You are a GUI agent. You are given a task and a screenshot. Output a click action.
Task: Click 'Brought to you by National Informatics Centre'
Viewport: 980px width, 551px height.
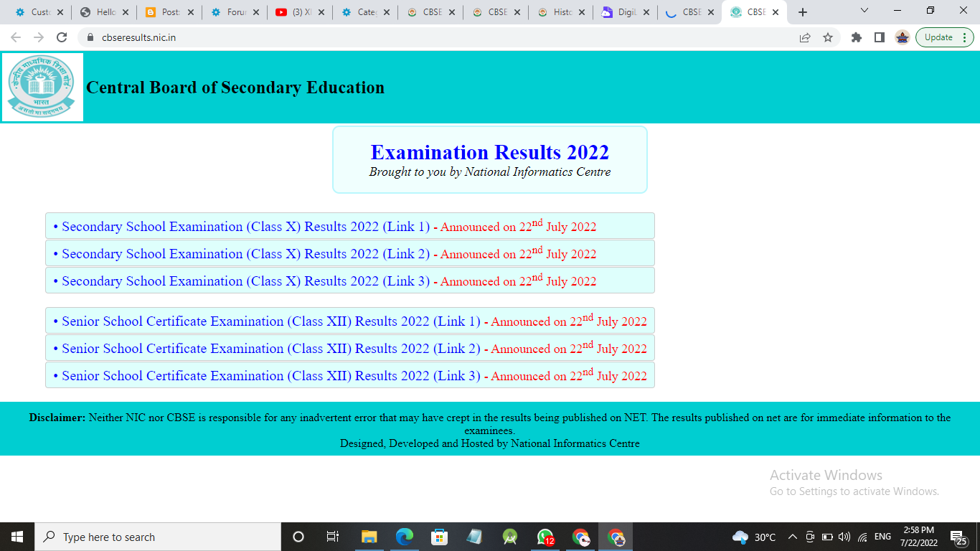click(490, 172)
